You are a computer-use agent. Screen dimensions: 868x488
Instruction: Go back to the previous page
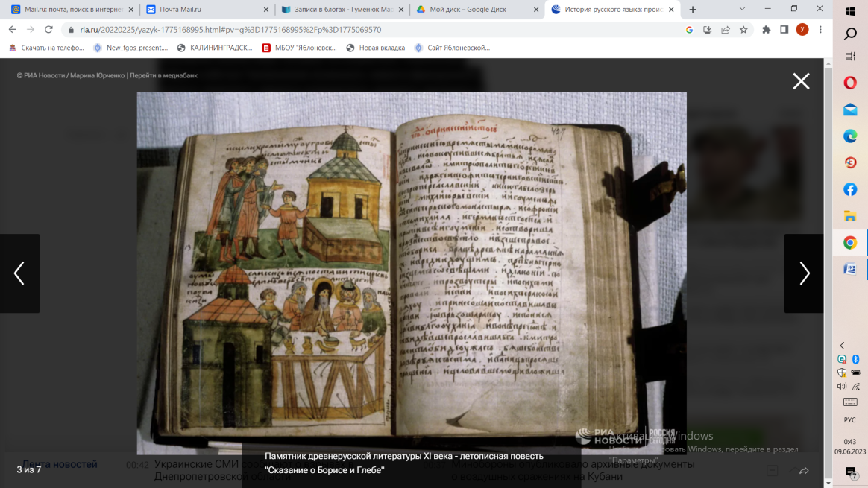pyautogui.click(x=12, y=29)
